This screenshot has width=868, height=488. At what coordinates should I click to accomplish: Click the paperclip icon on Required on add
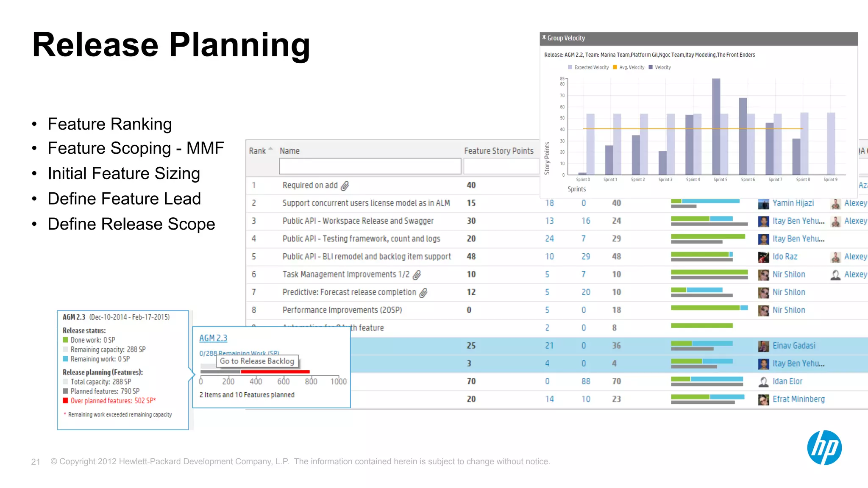(x=345, y=186)
